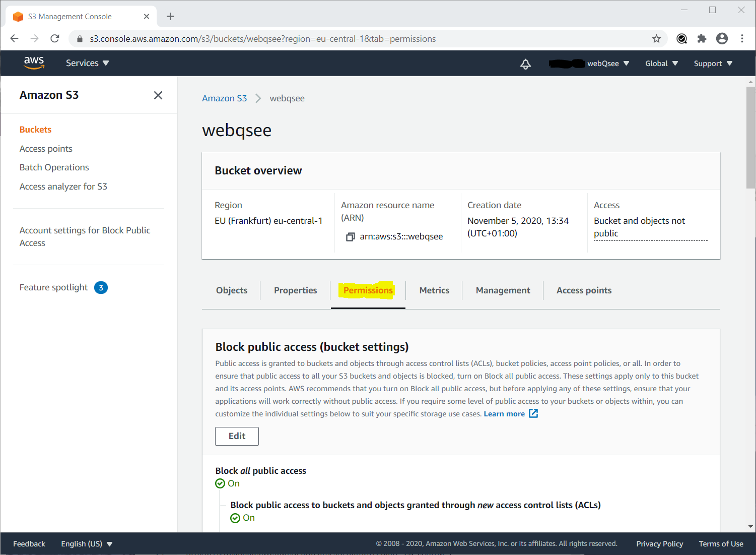Click the 'EU (Frankfurt) eu-central-1' region value
756x555 pixels.
click(268, 221)
